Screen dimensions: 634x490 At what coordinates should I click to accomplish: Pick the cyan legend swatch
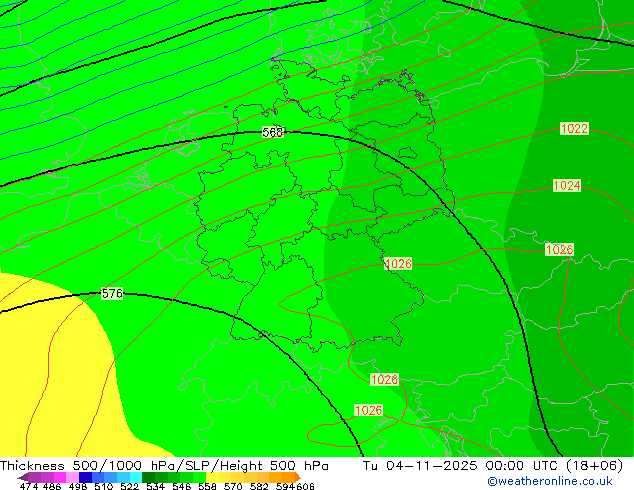pos(136,477)
